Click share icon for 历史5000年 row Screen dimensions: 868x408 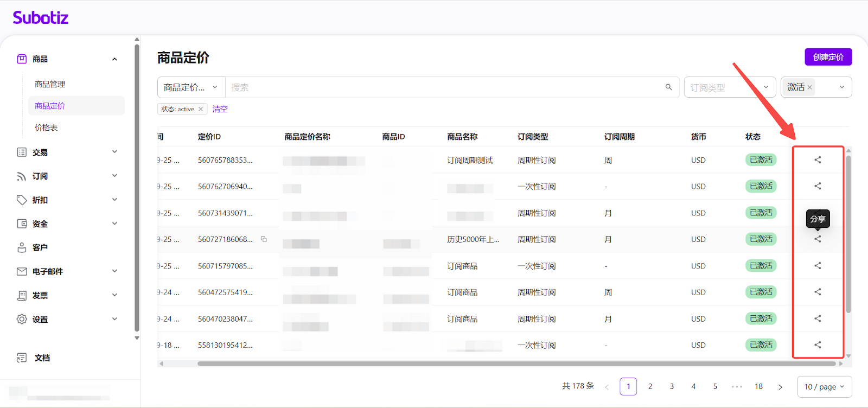[x=818, y=239]
